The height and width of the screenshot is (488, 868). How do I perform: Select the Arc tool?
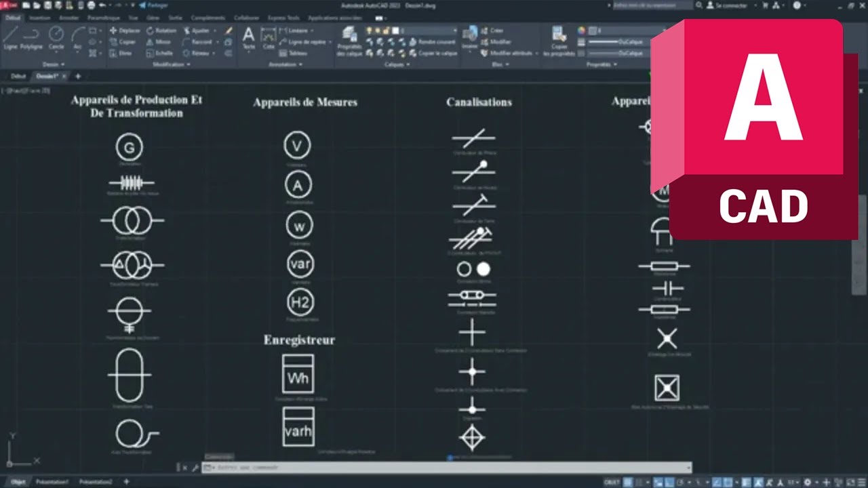[x=78, y=37]
